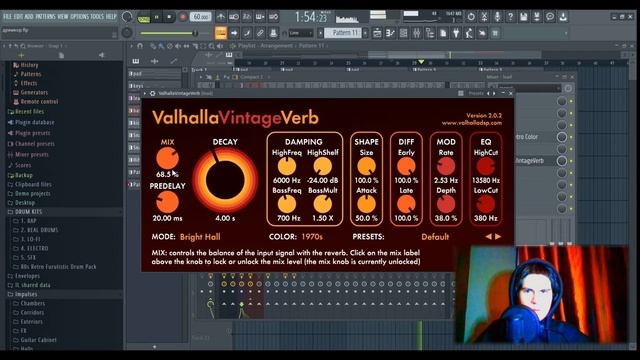Image resolution: width=640 pixels, height=360 pixels.
Task: Click the Record button in transport
Action: 182,17
